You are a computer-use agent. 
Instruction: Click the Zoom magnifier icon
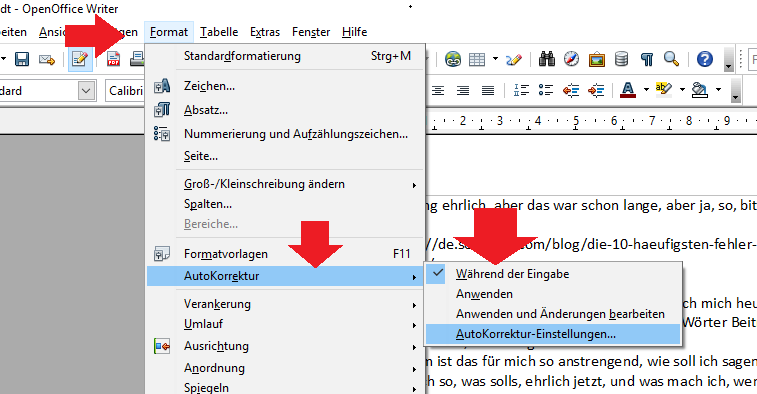coord(672,59)
